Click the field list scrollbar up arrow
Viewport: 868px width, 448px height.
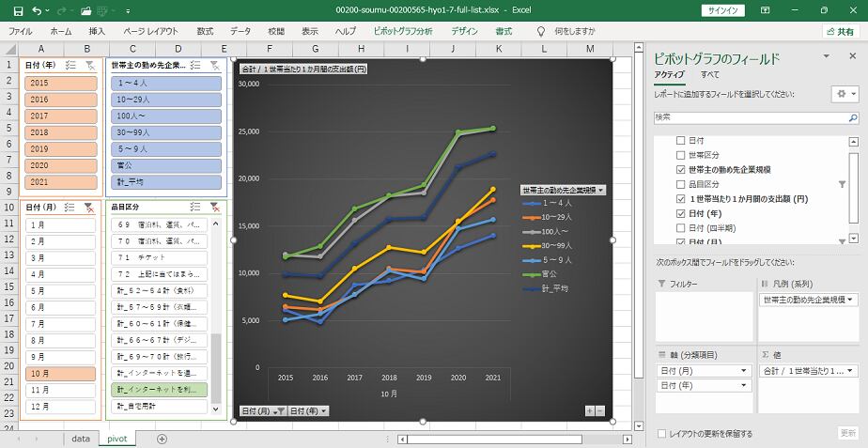pyautogui.click(x=853, y=142)
